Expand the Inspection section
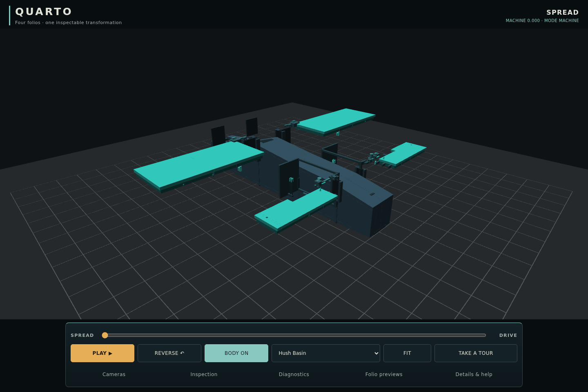 click(x=204, y=374)
